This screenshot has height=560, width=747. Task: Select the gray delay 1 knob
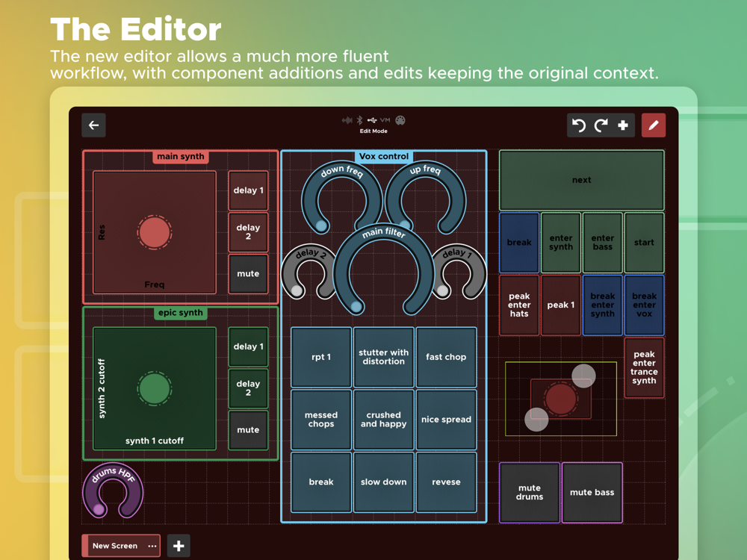click(459, 273)
